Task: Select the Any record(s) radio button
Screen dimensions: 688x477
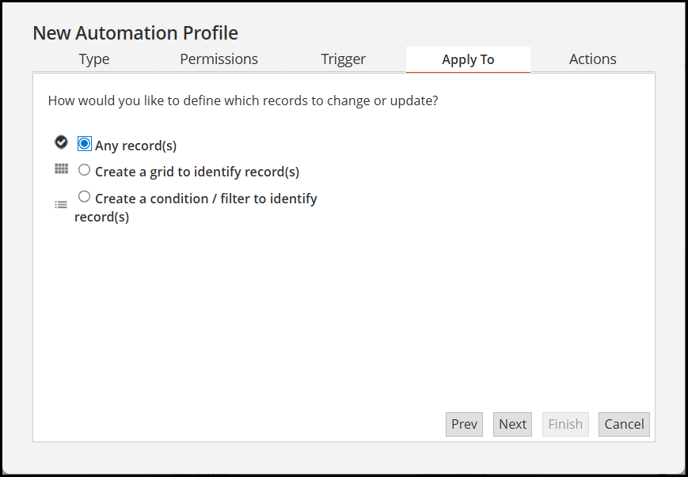Action: [x=84, y=143]
